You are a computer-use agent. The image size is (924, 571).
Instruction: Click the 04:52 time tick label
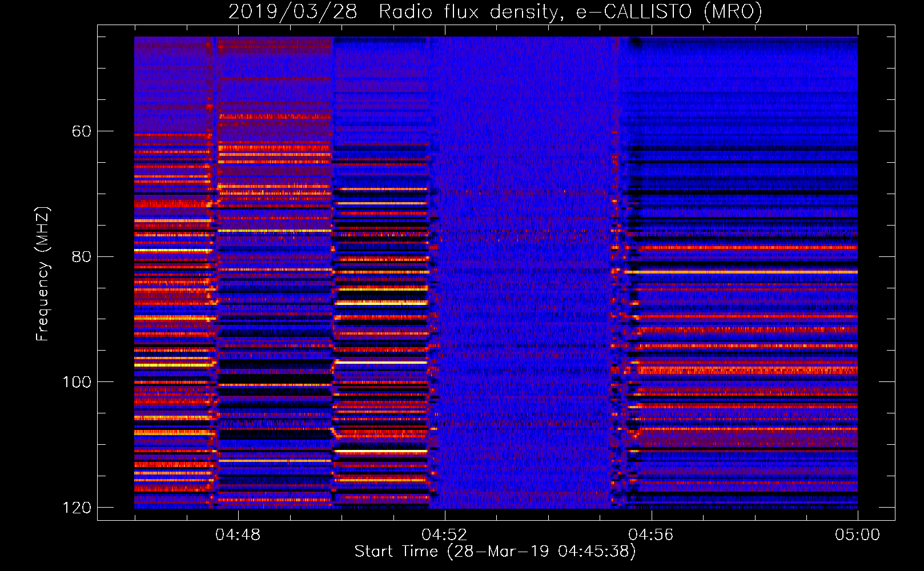pos(444,534)
